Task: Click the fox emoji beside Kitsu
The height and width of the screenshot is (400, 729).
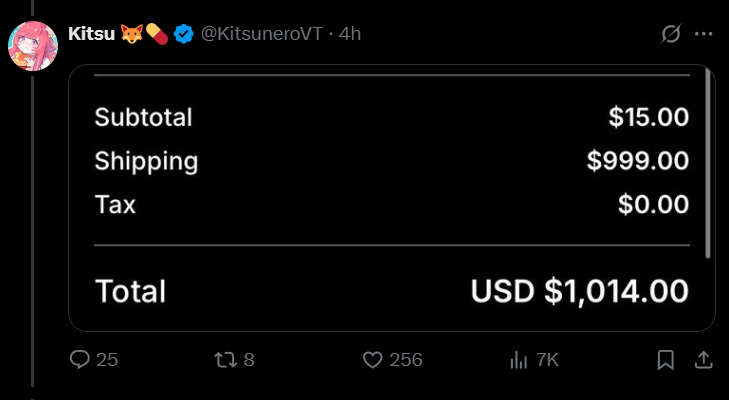Action: point(131,34)
